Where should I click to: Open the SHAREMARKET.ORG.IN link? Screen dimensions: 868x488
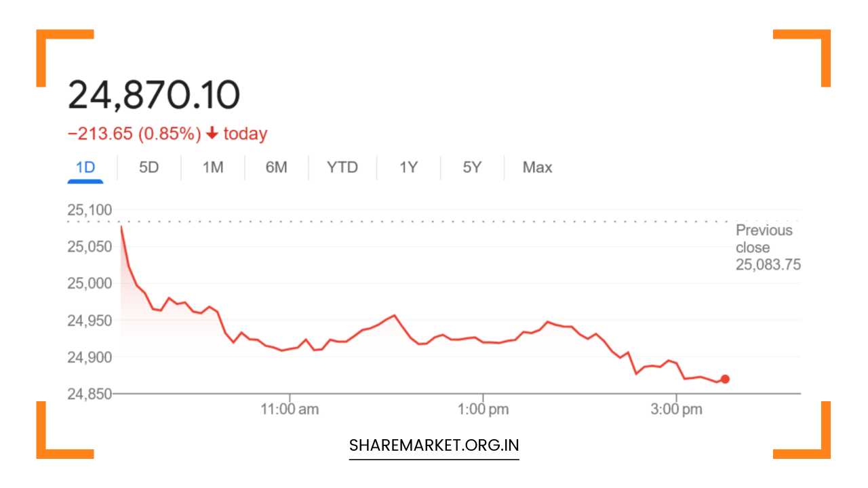433,445
